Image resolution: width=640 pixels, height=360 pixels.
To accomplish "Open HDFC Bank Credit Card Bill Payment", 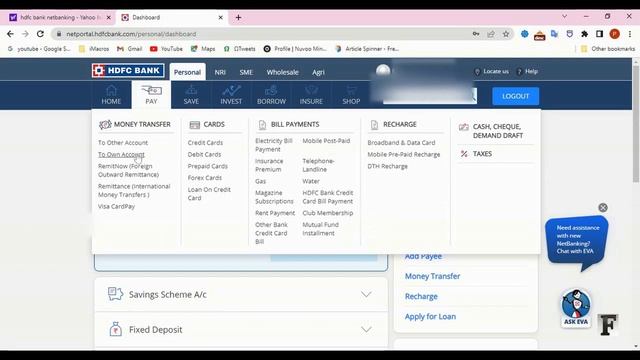I will (x=328, y=197).
